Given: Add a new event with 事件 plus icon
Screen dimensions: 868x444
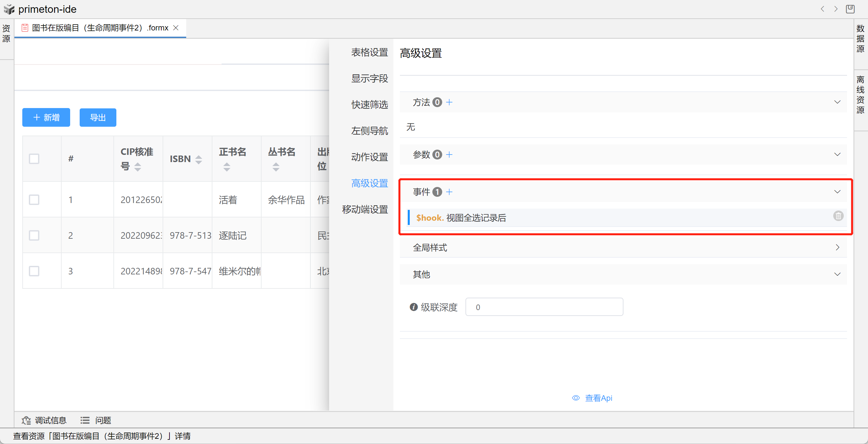Looking at the screenshot, I should (449, 192).
